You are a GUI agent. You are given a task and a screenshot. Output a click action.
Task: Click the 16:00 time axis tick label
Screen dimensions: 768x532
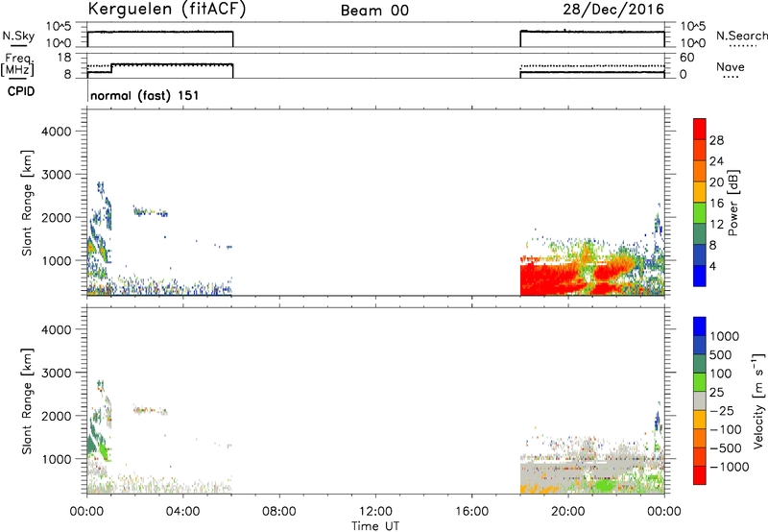click(471, 512)
